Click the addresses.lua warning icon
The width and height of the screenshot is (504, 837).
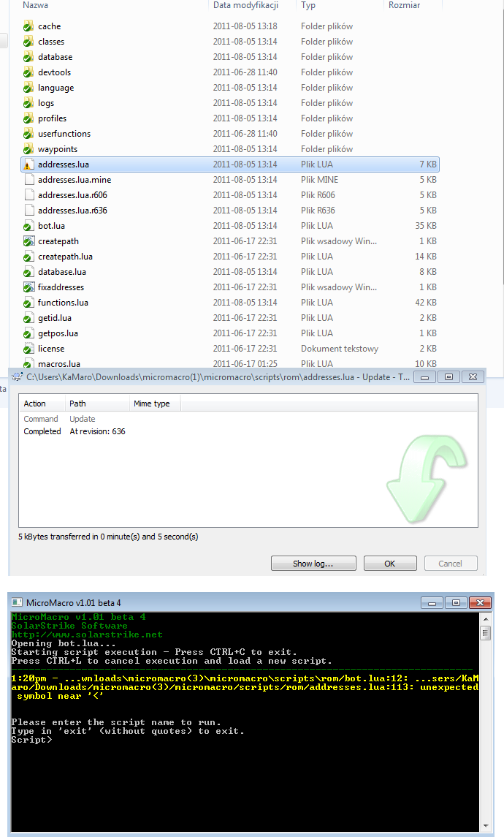(x=28, y=164)
